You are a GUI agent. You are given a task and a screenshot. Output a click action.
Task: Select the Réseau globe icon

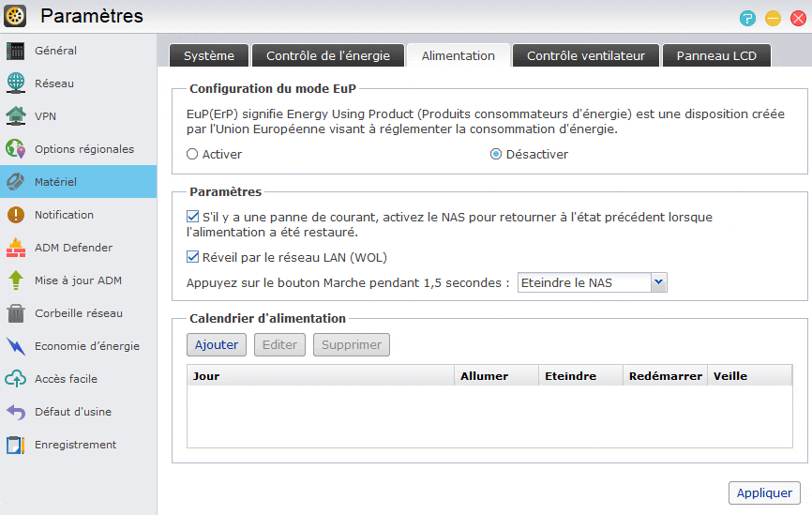point(16,83)
